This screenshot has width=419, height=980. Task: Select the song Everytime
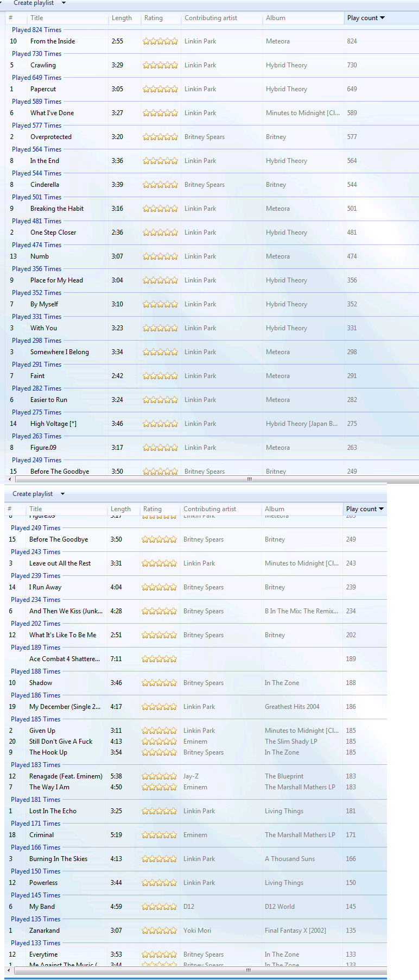coord(43,954)
